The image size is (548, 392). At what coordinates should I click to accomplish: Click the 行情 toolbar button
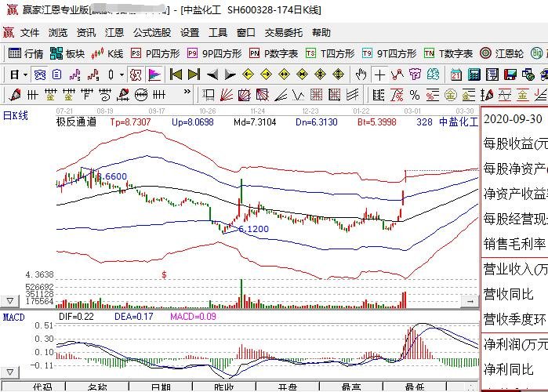point(26,53)
